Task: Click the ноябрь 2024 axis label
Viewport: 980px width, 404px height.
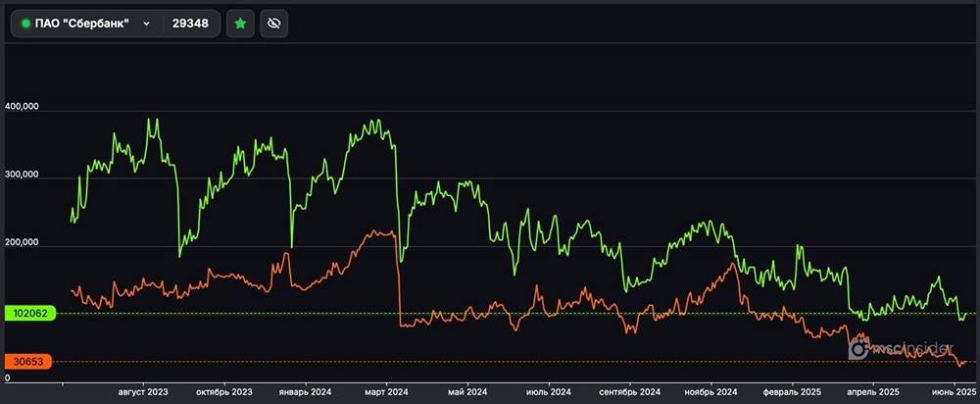Action: coord(711,392)
